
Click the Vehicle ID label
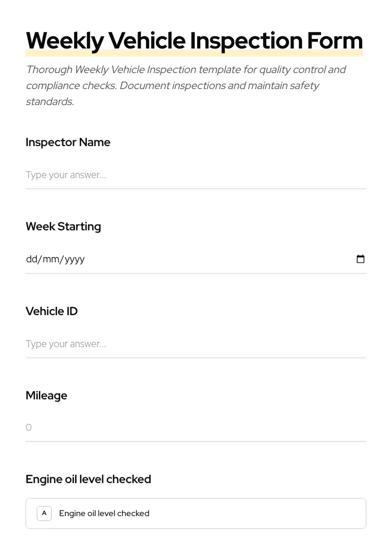(51, 311)
